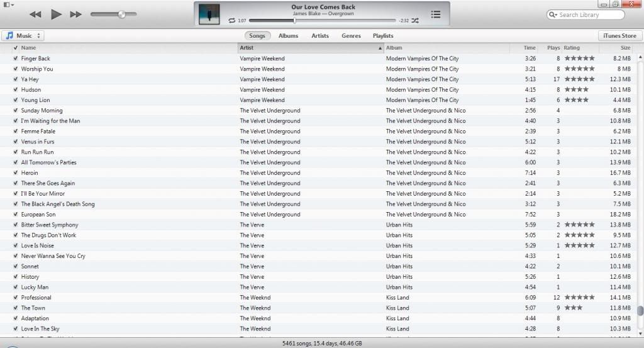The image size is (644, 348).
Task: Select the song Femme Fatale
Action: point(38,131)
